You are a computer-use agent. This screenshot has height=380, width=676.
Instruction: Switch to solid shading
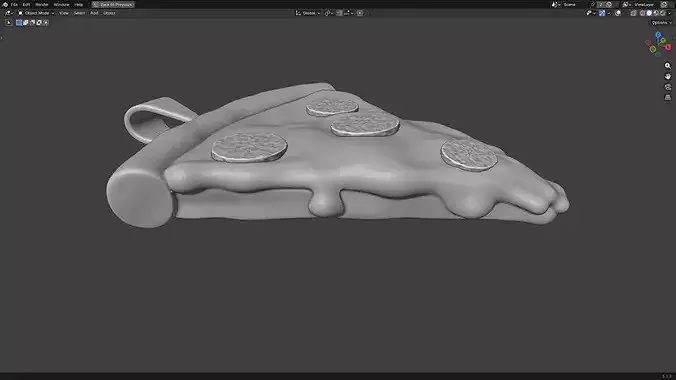(649, 13)
